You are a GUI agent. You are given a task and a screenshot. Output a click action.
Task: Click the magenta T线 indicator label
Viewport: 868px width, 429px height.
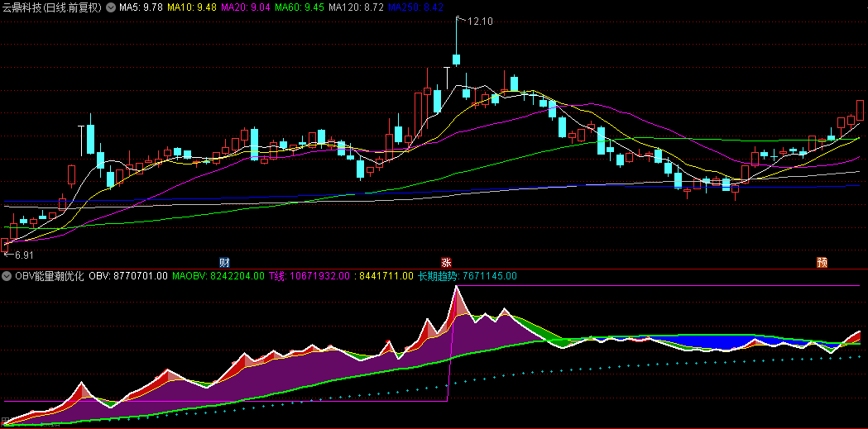309,276
